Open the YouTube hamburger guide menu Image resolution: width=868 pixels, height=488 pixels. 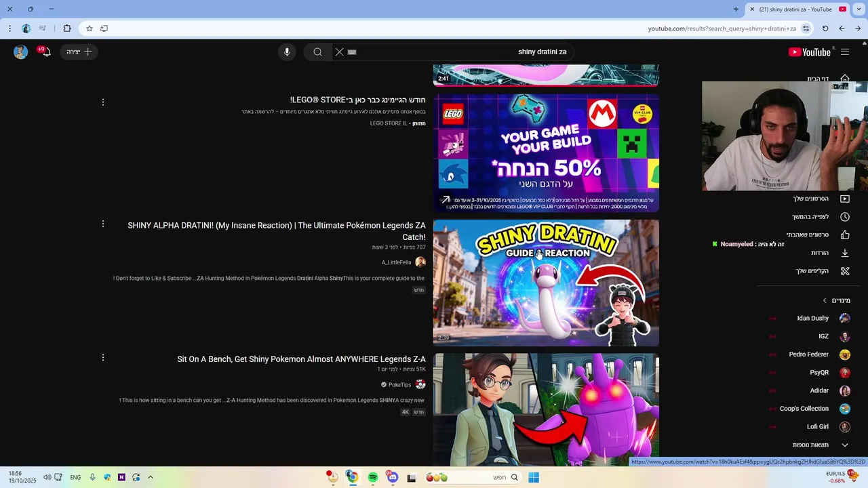click(x=844, y=52)
